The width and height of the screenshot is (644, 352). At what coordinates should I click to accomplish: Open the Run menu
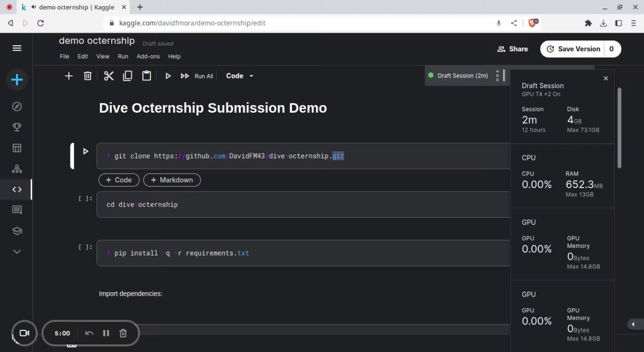[123, 56]
